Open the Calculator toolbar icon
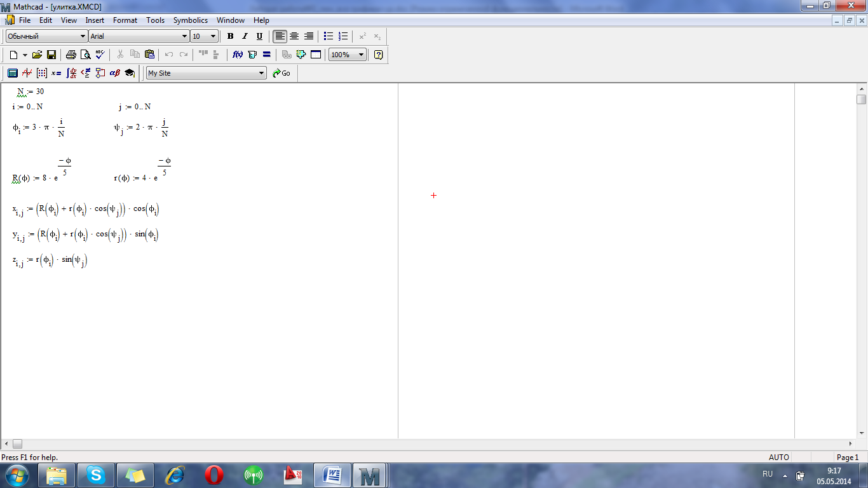868x488 pixels. pos(13,73)
